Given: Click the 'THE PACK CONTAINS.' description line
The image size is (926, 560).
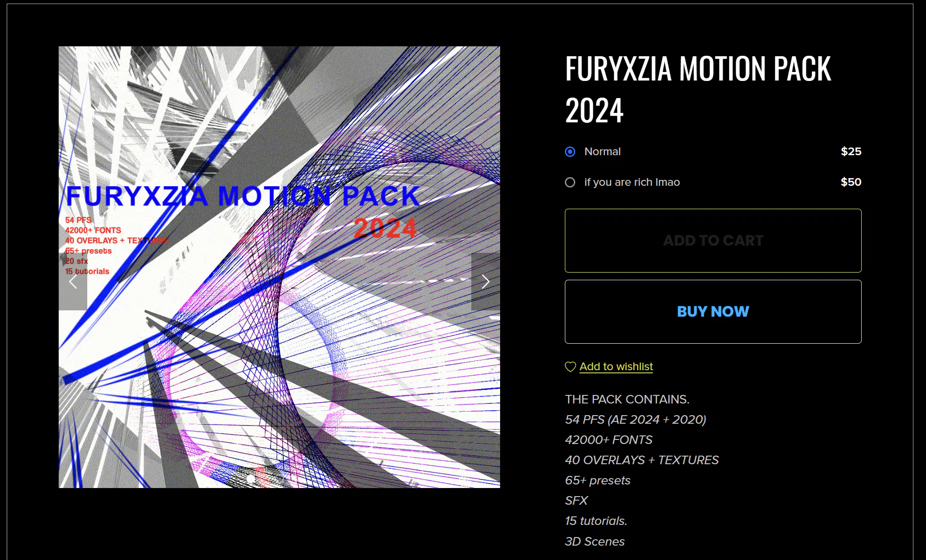Looking at the screenshot, I should tap(627, 399).
